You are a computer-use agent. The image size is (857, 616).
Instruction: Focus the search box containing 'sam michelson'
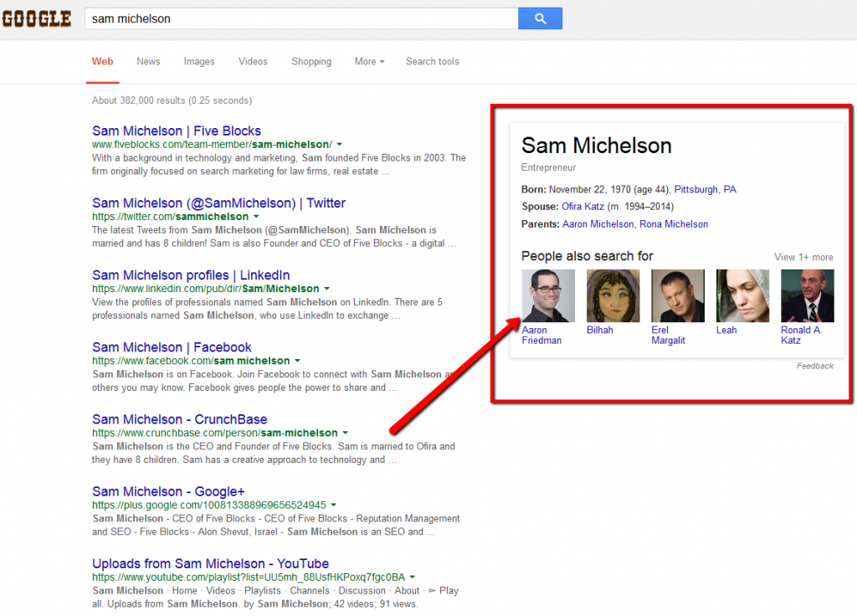tap(301, 18)
